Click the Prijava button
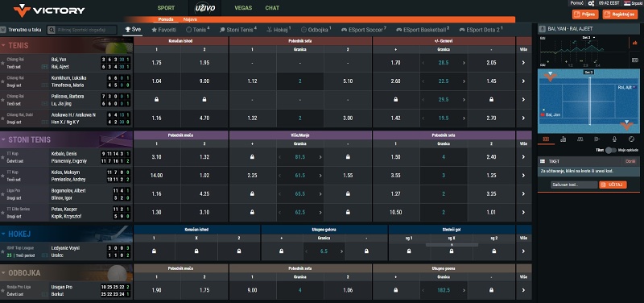Viewport: 644px width, 303px height. click(x=585, y=15)
